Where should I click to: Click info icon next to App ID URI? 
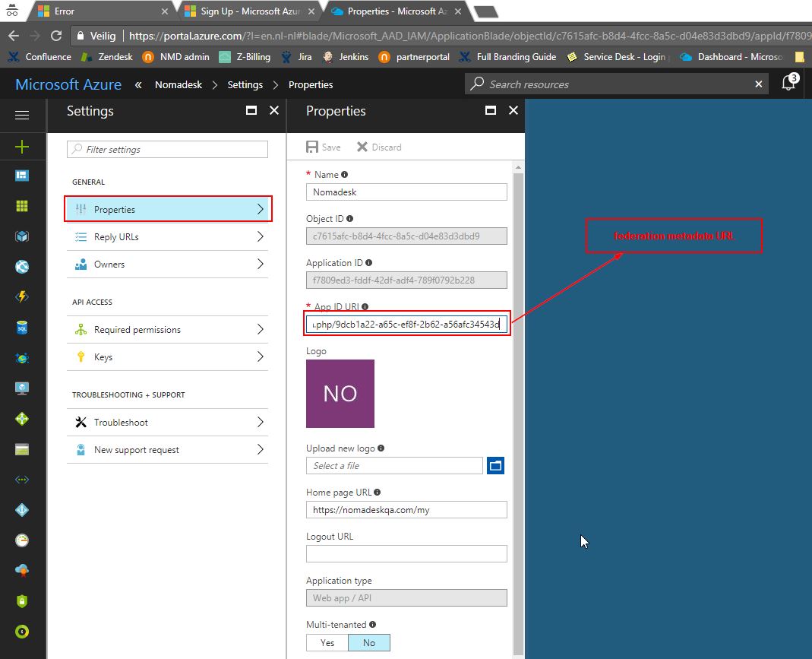(365, 307)
